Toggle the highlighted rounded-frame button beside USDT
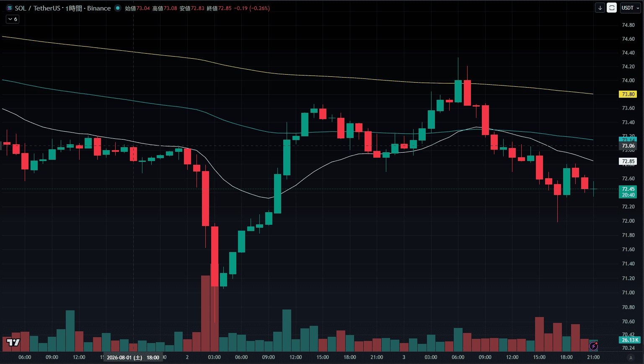This screenshot has width=644, height=364. 612,8
